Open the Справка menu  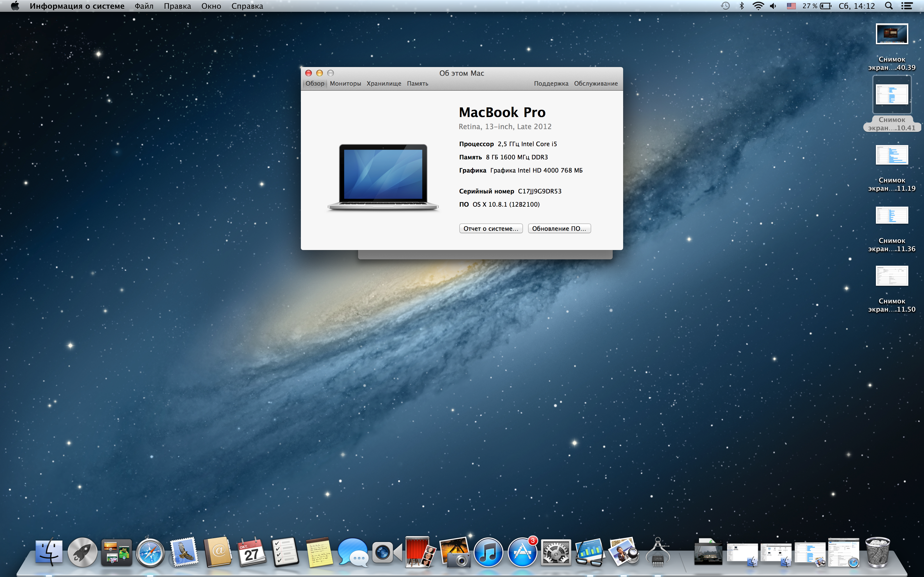point(247,6)
